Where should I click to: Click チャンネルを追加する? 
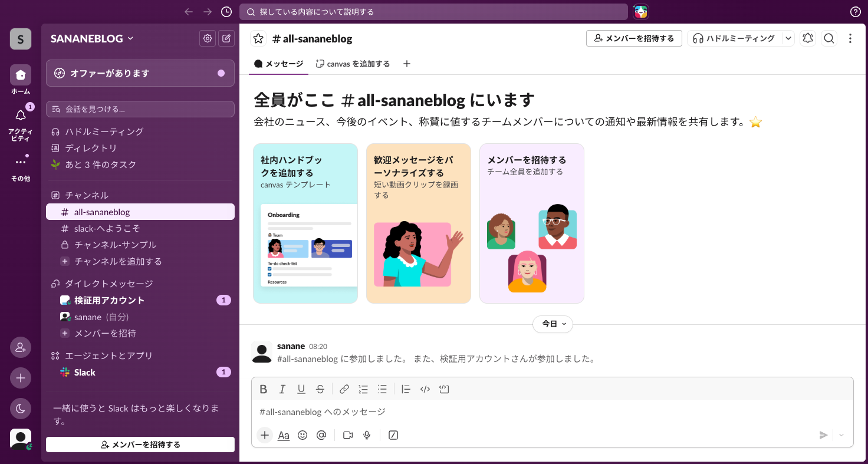coord(140,261)
